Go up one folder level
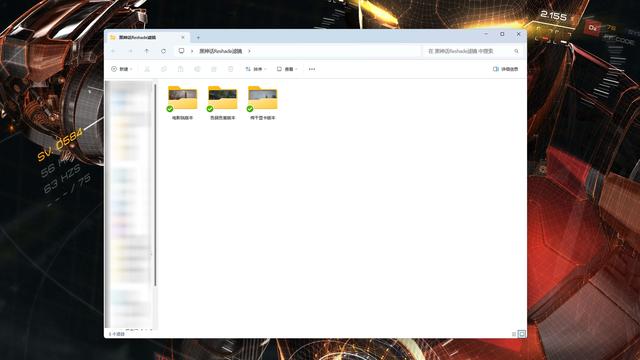 [147, 51]
